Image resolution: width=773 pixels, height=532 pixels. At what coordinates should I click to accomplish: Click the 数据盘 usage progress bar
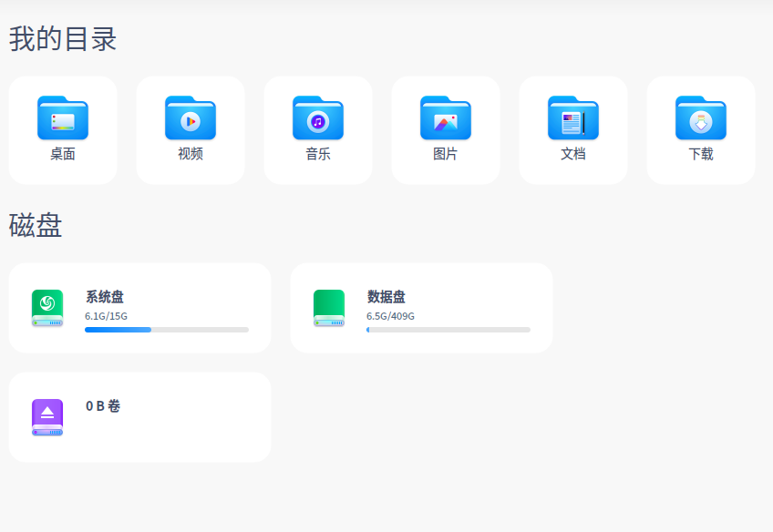(x=448, y=330)
